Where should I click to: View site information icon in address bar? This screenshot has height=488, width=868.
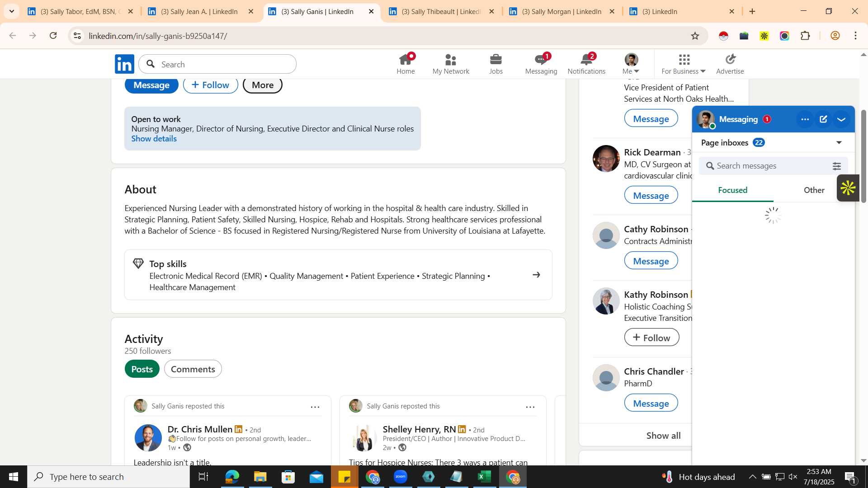[77, 36]
